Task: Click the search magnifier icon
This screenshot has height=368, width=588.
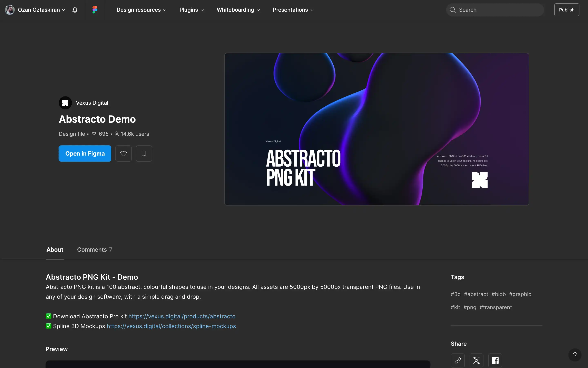Action: 452,10
